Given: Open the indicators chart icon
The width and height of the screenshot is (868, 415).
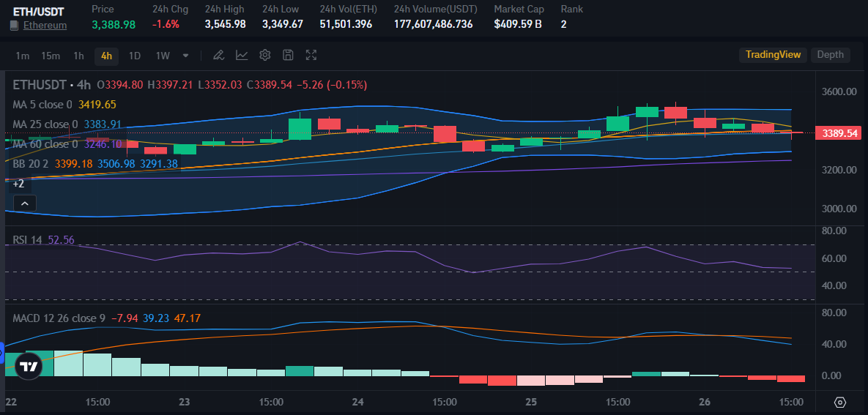Looking at the screenshot, I should point(242,55).
